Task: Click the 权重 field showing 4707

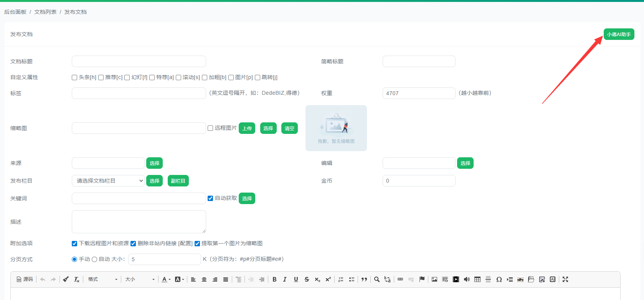Action: click(419, 93)
